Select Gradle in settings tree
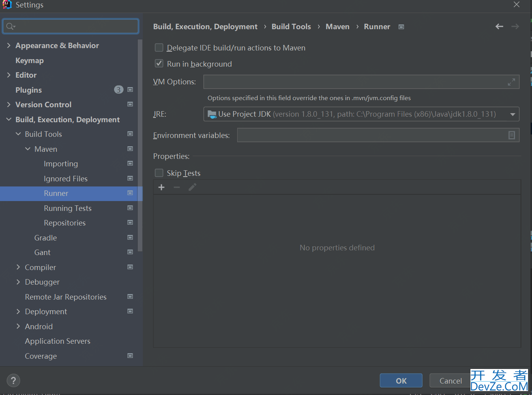The height and width of the screenshot is (395, 532). coord(45,238)
